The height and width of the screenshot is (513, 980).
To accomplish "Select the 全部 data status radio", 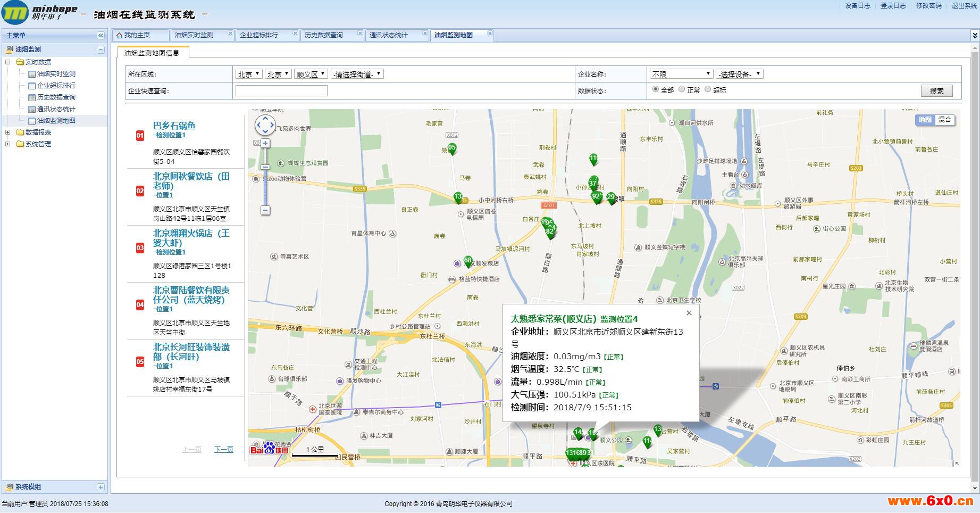I will [x=656, y=89].
